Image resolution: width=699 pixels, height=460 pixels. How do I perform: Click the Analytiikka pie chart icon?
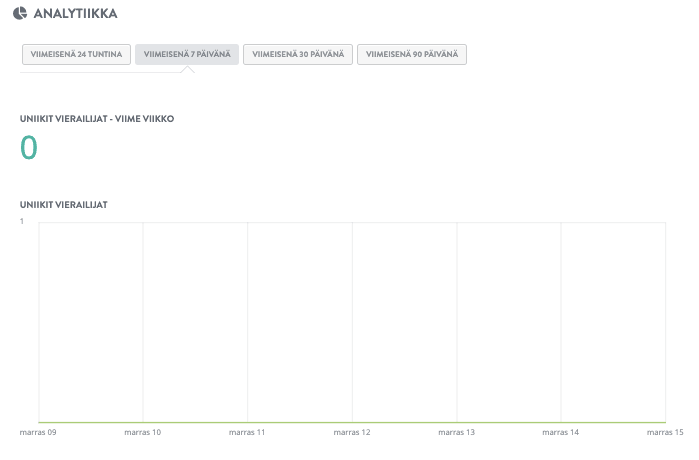pyautogui.click(x=20, y=13)
